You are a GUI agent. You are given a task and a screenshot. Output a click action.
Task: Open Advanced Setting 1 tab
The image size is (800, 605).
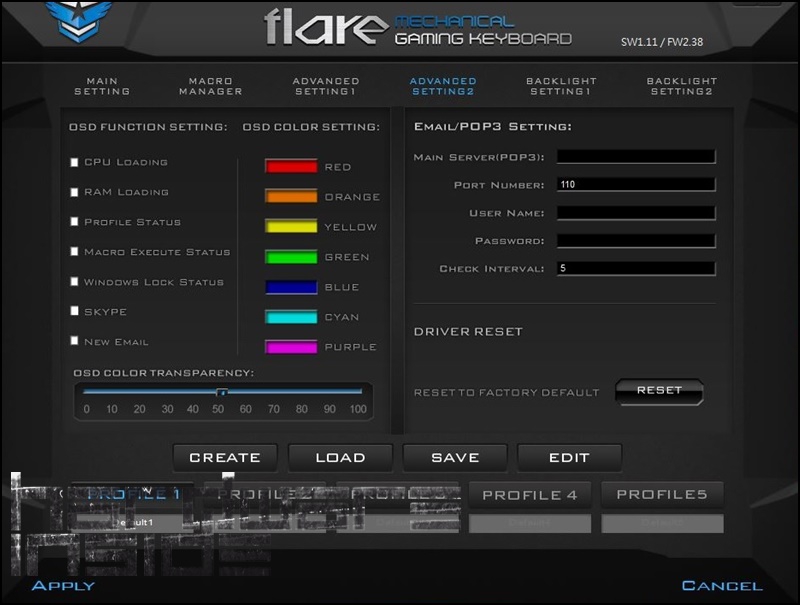click(326, 86)
